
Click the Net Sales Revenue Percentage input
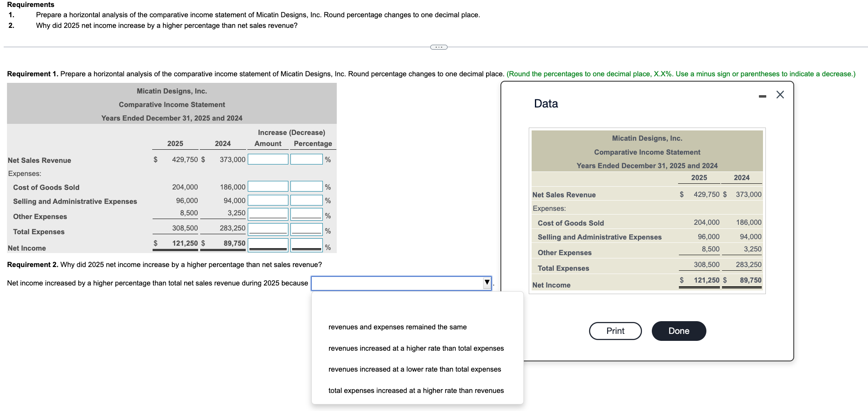tap(306, 159)
